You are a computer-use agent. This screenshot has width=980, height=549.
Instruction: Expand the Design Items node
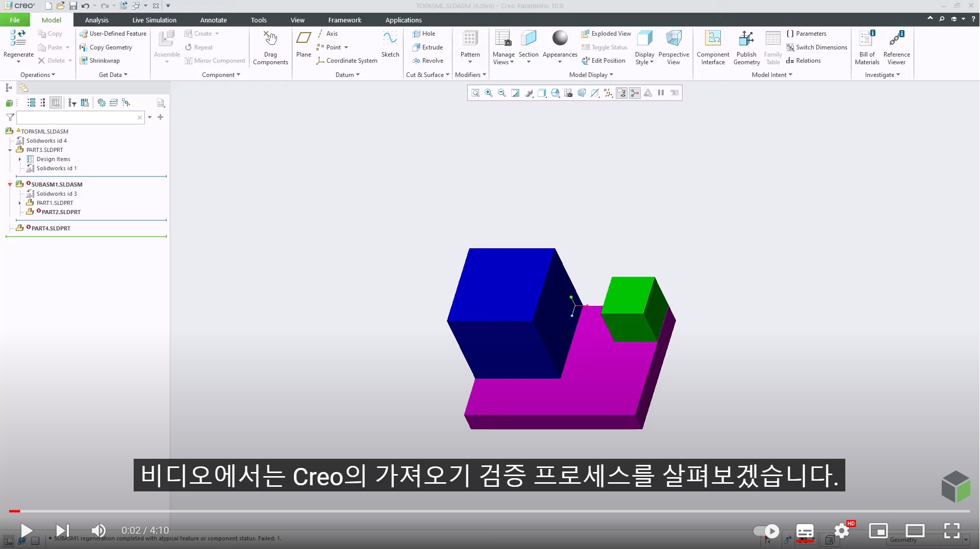click(x=20, y=160)
